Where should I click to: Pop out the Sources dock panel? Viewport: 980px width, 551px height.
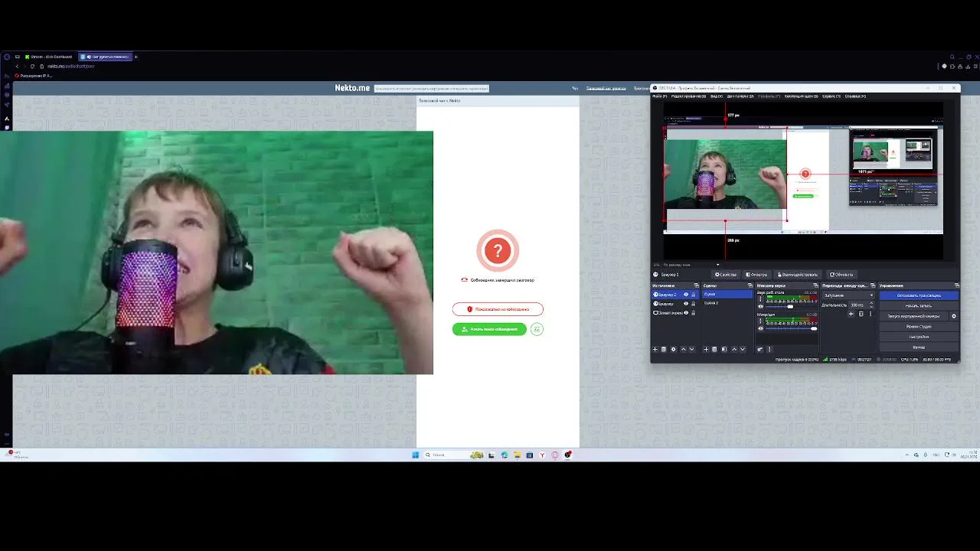pyautogui.click(x=696, y=285)
